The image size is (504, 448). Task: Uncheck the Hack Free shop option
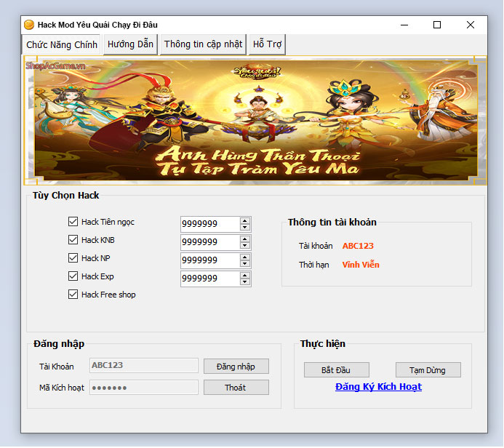coord(73,295)
